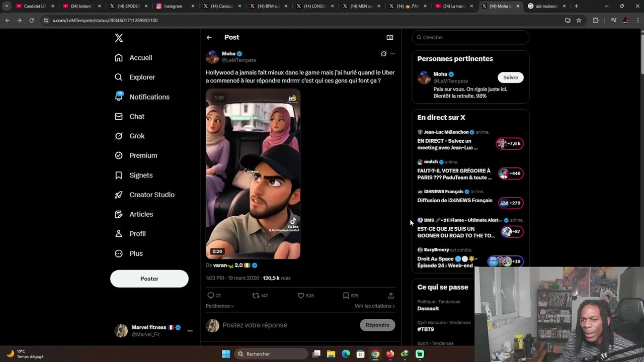Share the post via share icon

(391, 296)
